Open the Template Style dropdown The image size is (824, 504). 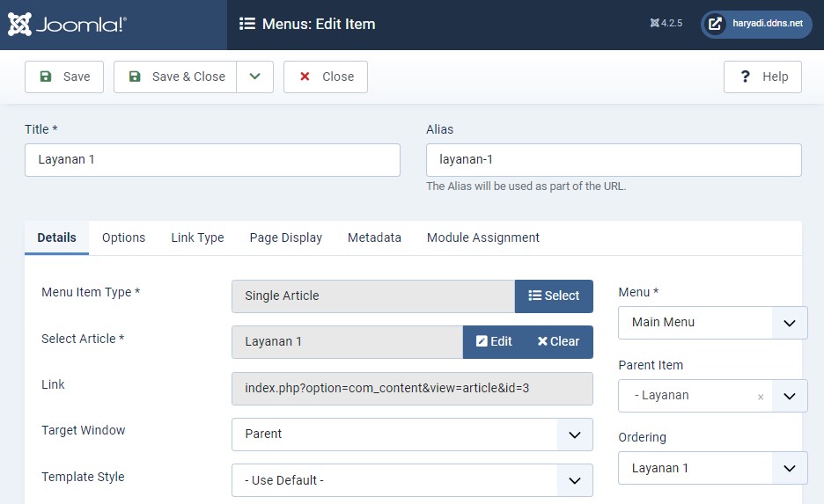[574, 480]
